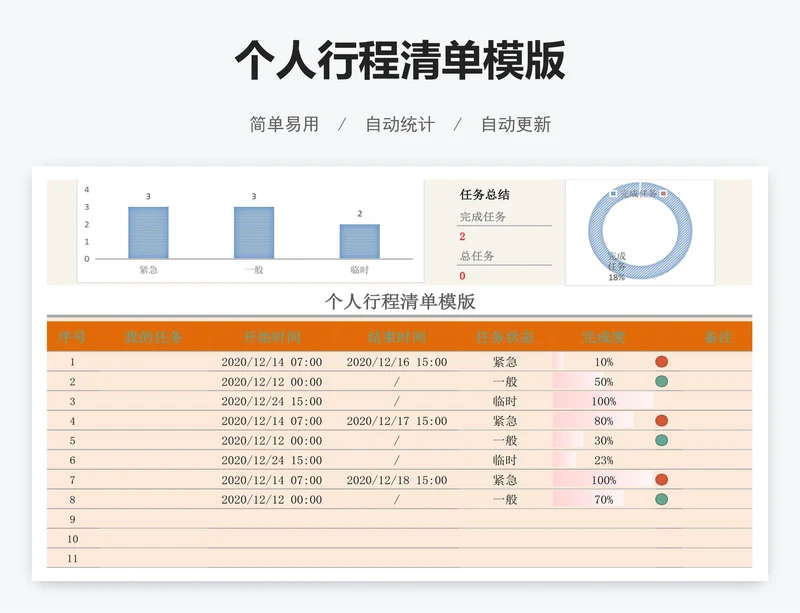Click the 18% label on the donut chart
The width and height of the screenshot is (800, 613).
[616, 278]
